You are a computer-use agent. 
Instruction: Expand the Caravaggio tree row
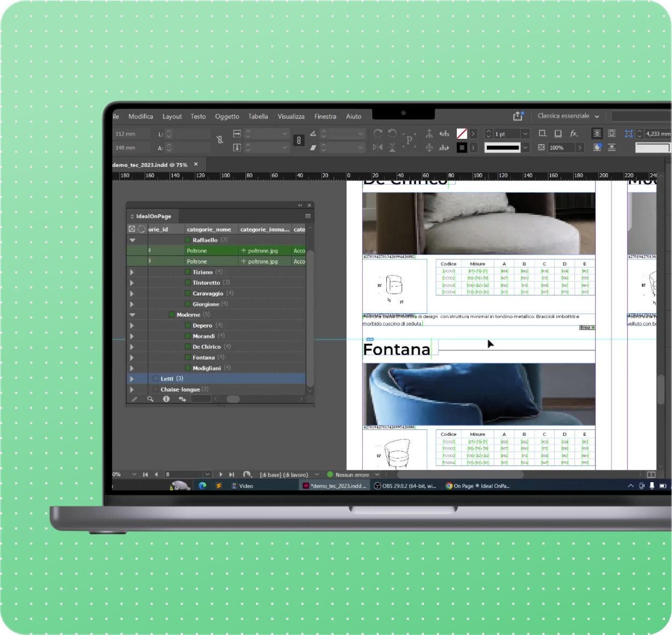pos(132,294)
